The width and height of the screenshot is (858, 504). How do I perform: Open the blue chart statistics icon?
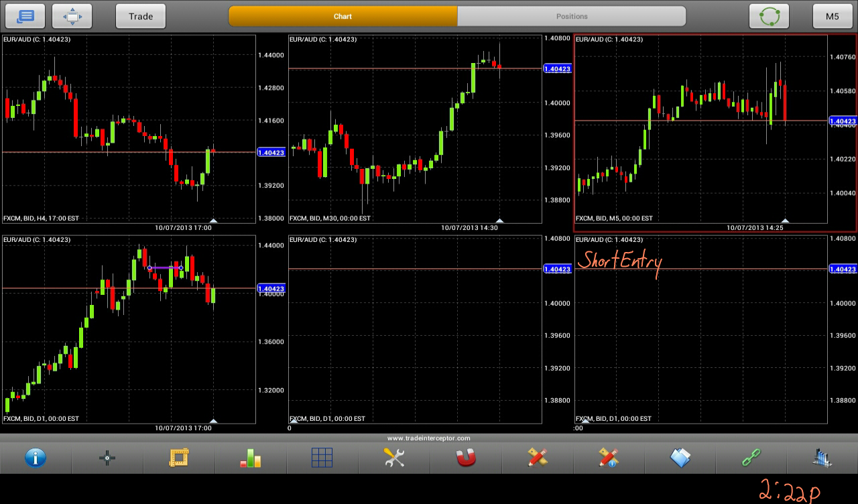822,458
